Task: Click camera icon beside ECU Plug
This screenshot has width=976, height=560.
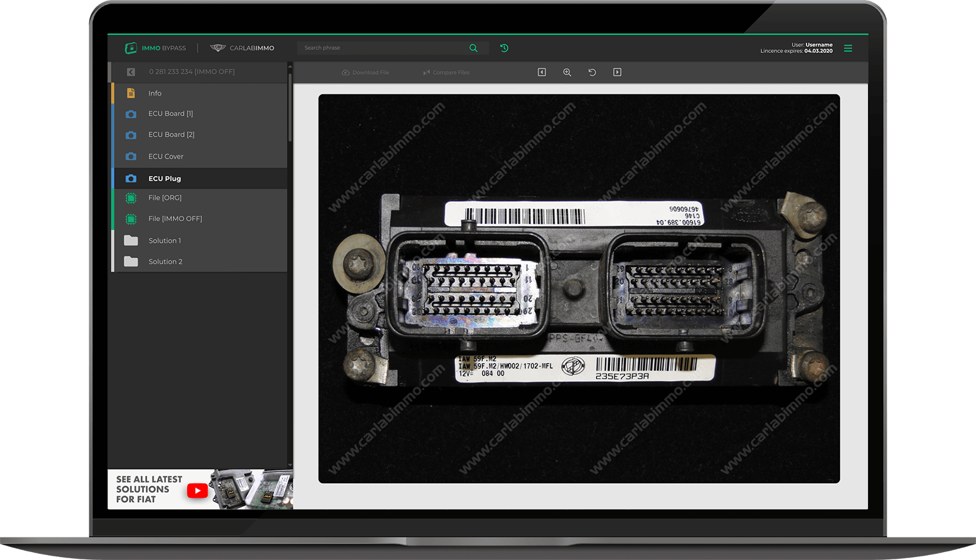Action: click(x=131, y=179)
